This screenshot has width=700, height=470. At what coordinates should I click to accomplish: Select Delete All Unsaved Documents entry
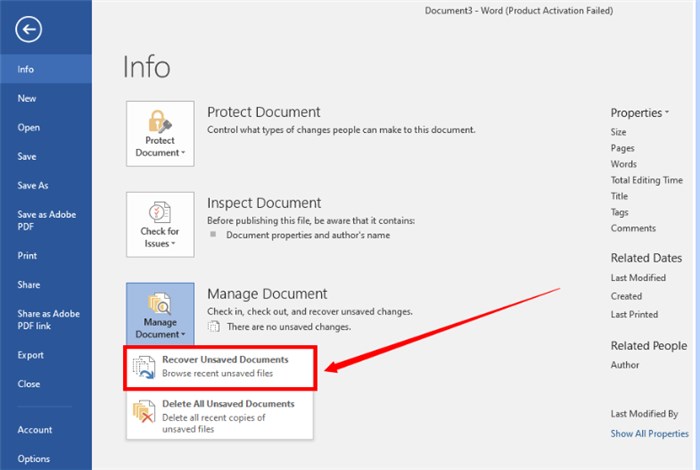point(220,416)
